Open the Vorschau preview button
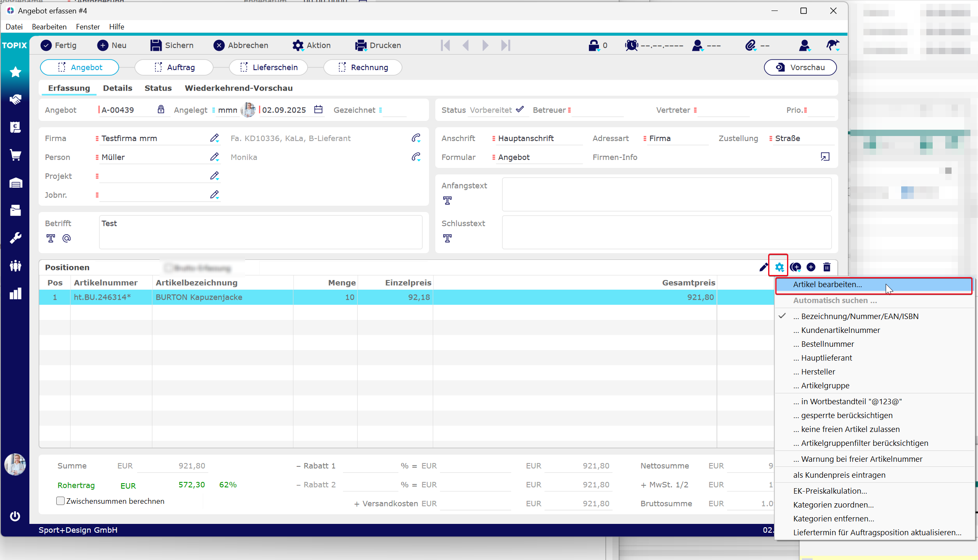This screenshot has width=978, height=560. [800, 67]
